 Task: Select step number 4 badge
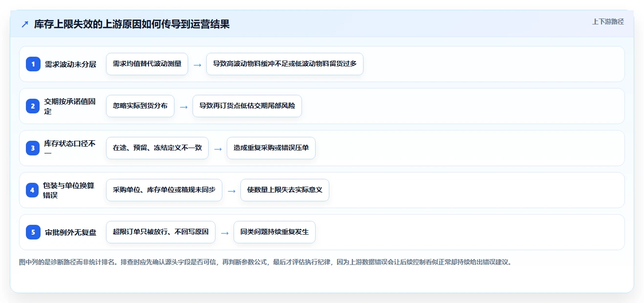click(x=32, y=190)
